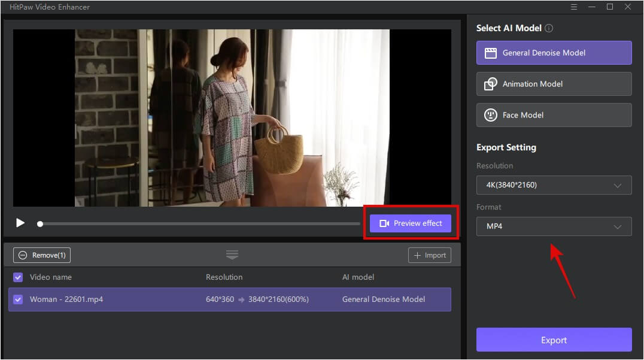Image resolution: width=644 pixels, height=360 pixels.
Task: Click the video seek bar track
Action: click(x=201, y=224)
